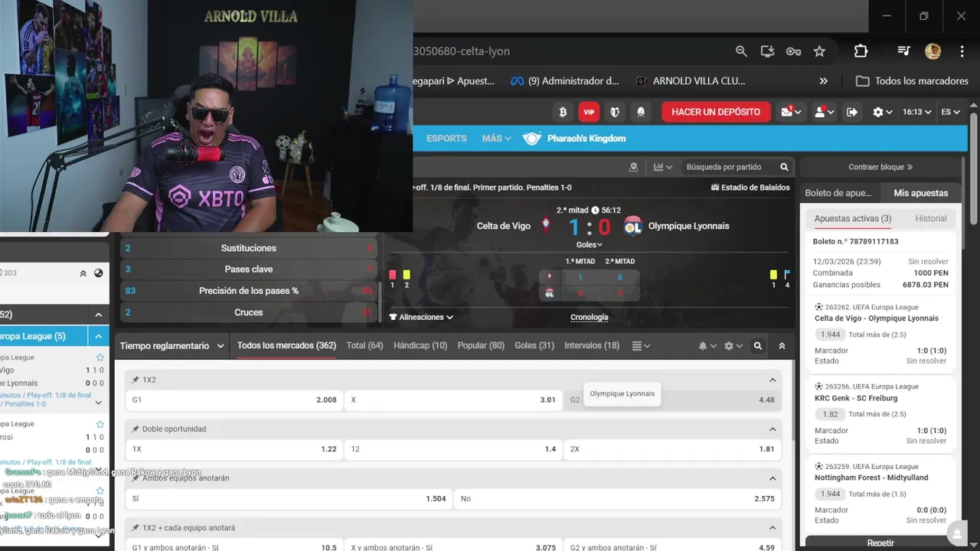The height and width of the screenshot is (551, 980).
Task: Open the saved passwords key icon
Action: point(793,51)
